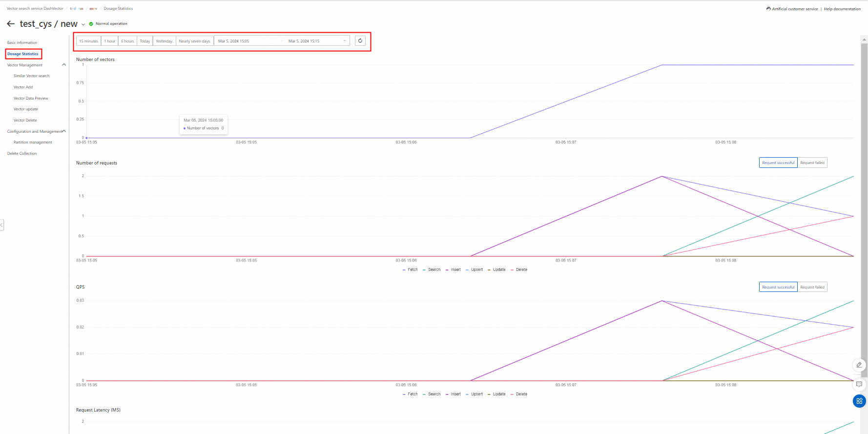
Task: Select the 15 minutes time range
Action: point(88,41)
